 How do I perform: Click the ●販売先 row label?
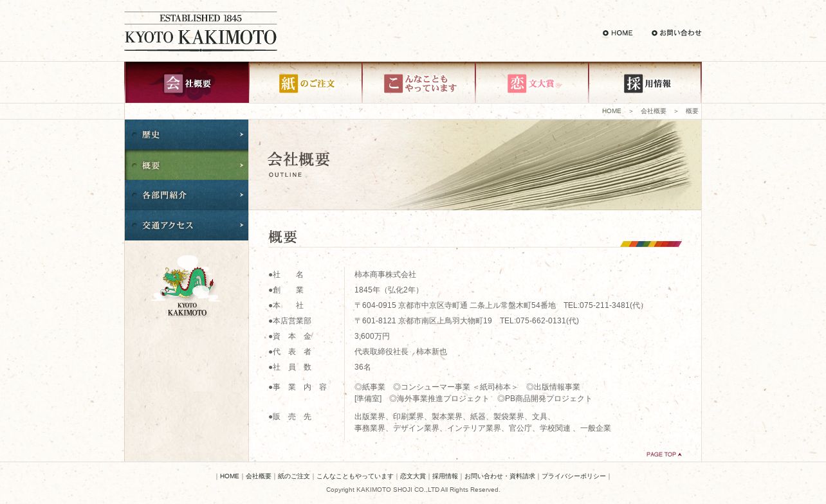pyautogui.click(x=290, y=417)
